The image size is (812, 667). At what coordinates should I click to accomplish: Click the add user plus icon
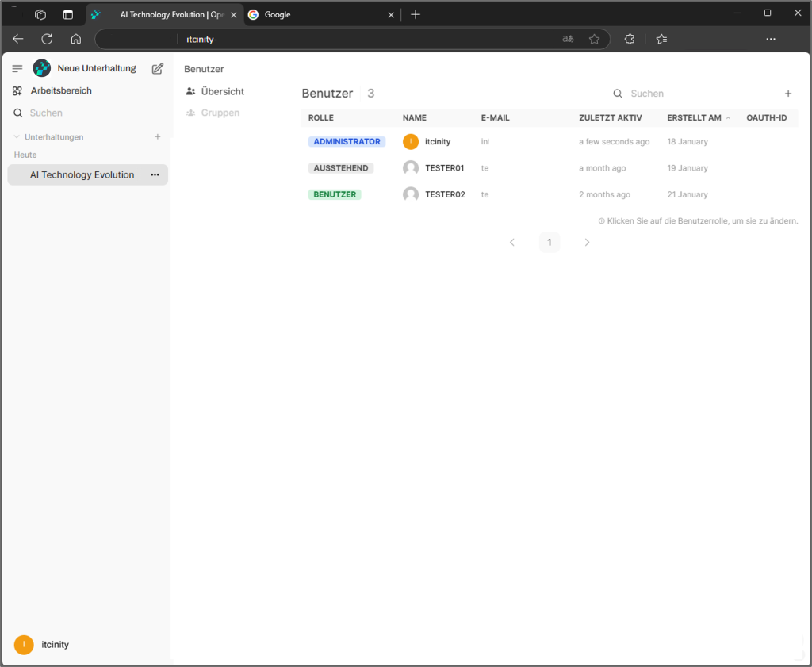coord(787,94)
